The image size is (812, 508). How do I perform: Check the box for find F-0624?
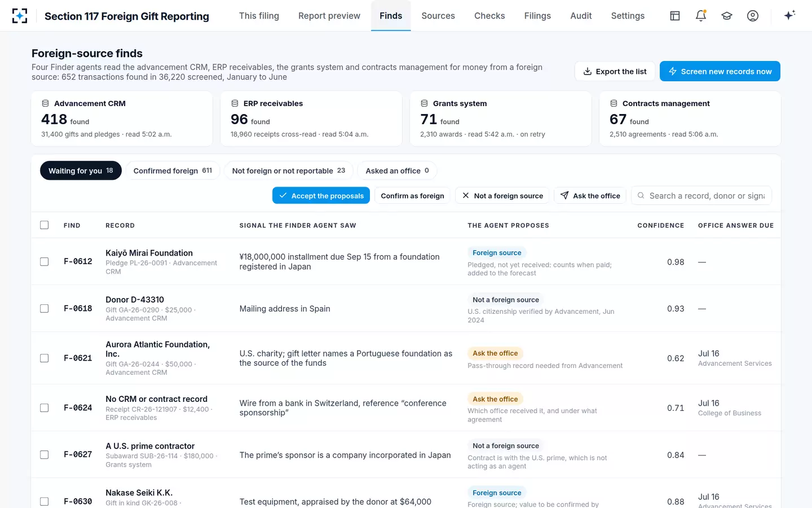(45, 408)
